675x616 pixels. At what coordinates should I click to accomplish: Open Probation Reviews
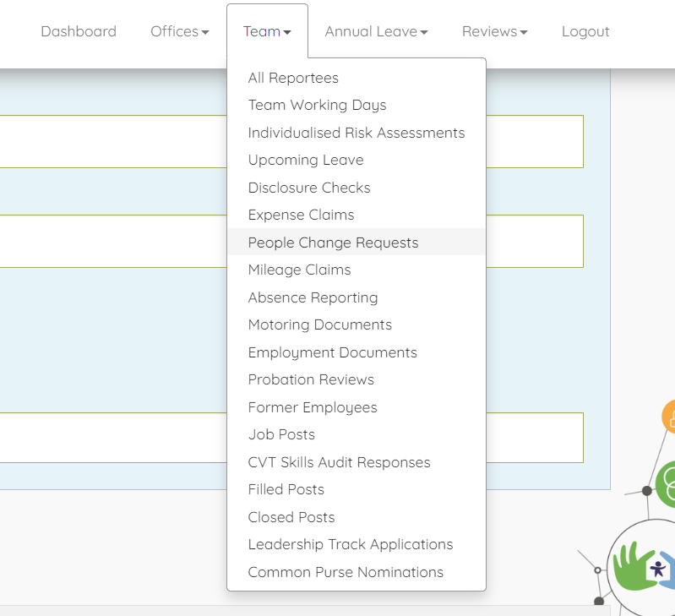[x=311, y=379]
